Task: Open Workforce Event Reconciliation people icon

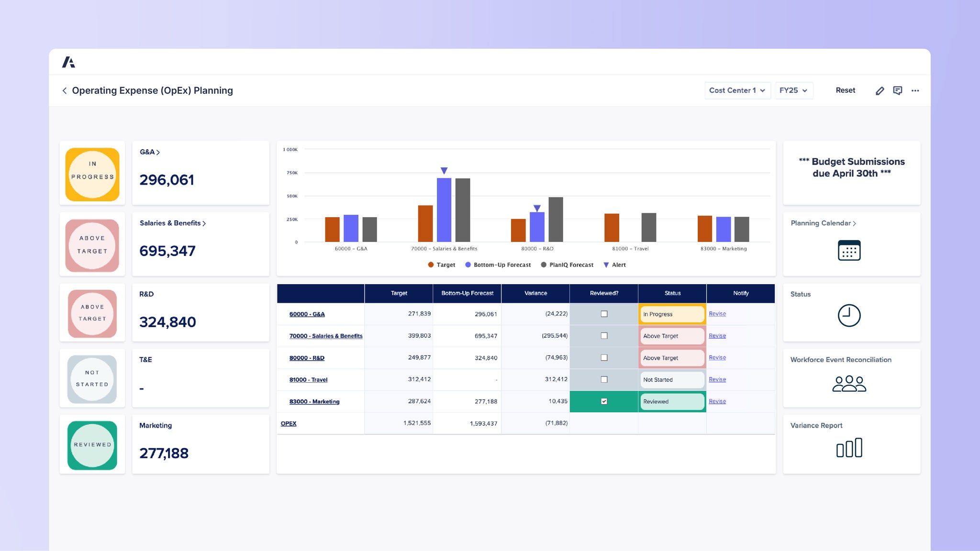Action: 849,383
